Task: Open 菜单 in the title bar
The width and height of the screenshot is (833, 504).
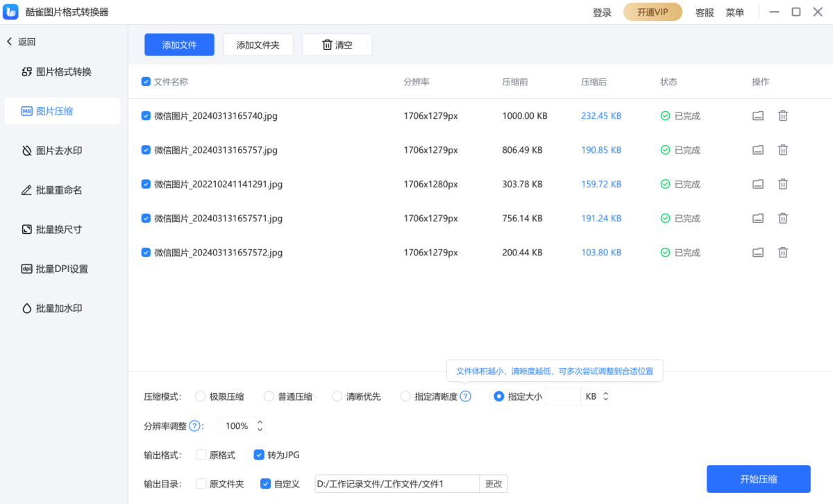Action: coord(735,12)
